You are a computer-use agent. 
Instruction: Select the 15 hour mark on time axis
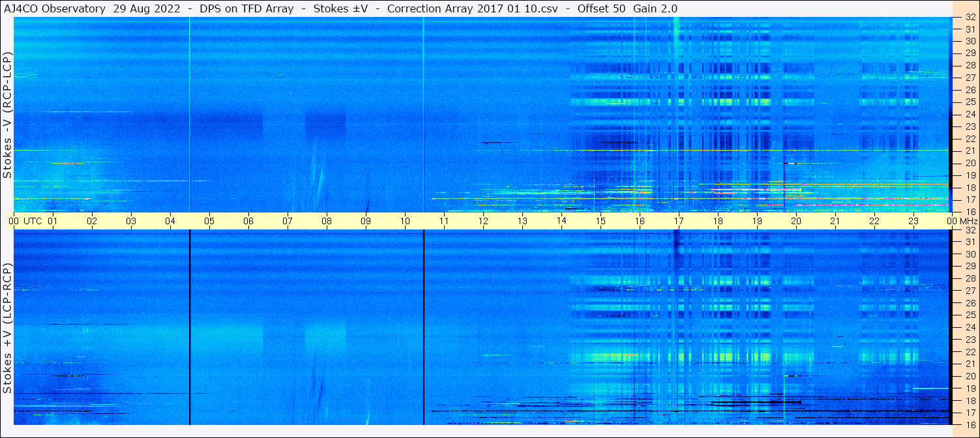pos(601,221)
